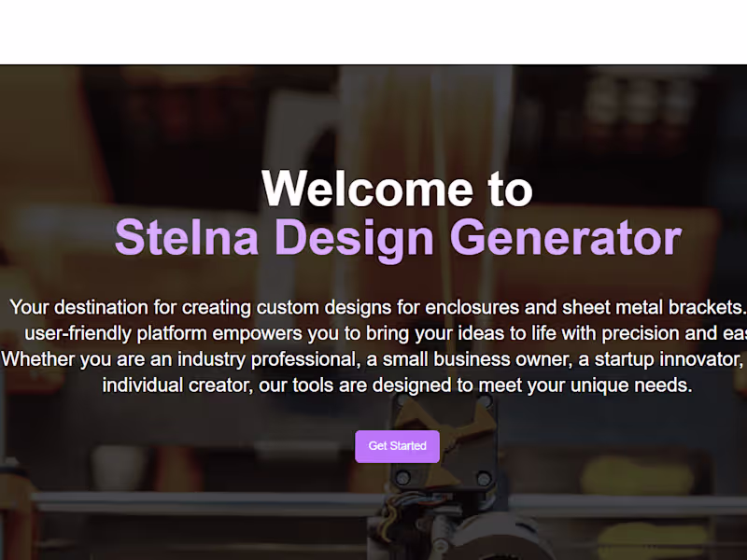Click the blank white header bar
Viewport: 747px width, 560px height.
[x=373, y=32]
